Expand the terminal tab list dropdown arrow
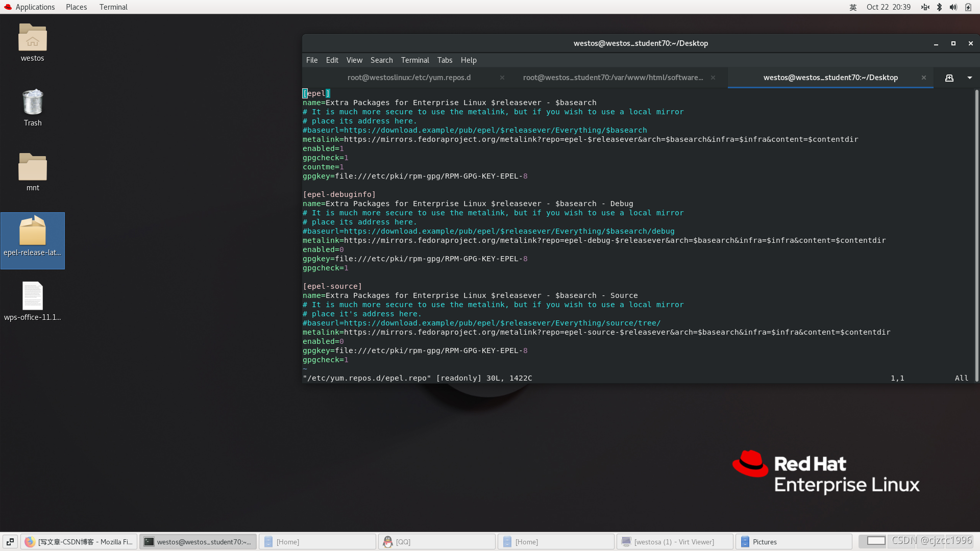The height and width of the screenshot is (551, 980). click(x=969, y=78)
